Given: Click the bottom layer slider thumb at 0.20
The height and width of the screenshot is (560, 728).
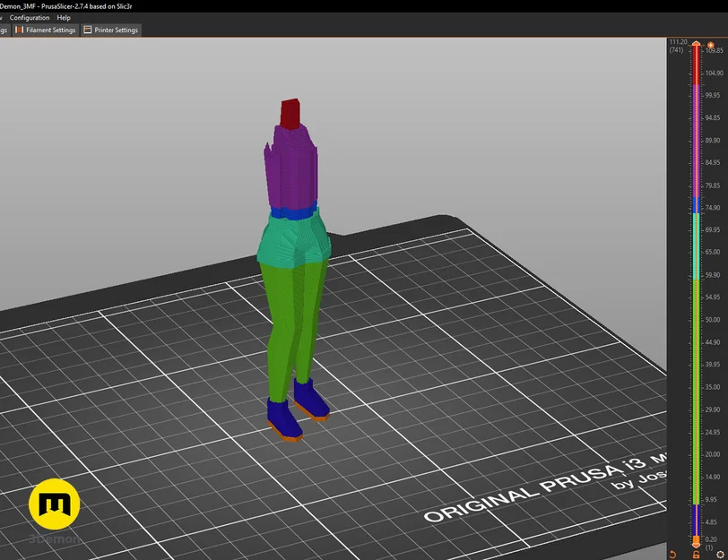Looking at the screenshot, I should pyautogui.click(x=697, y=546).
